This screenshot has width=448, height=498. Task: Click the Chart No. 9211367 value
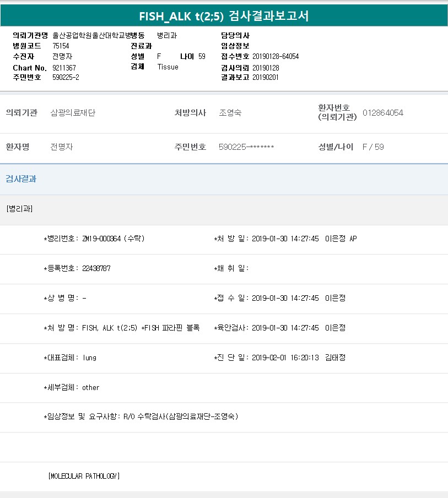point(64,67)
